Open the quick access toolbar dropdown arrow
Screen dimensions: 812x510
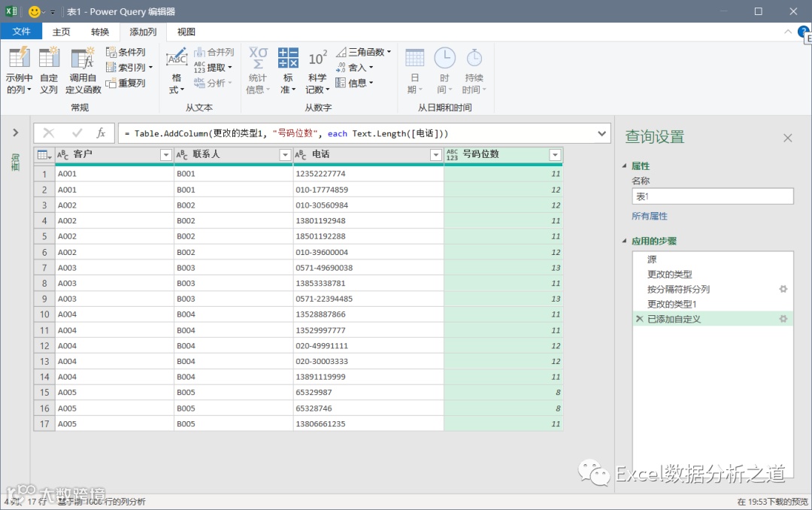pyautogui.click(x=53, y=12)
